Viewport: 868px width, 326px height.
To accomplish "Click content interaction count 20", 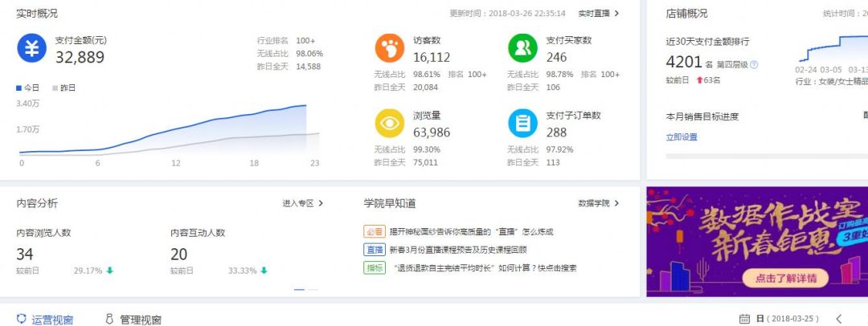I will point(178,254).
